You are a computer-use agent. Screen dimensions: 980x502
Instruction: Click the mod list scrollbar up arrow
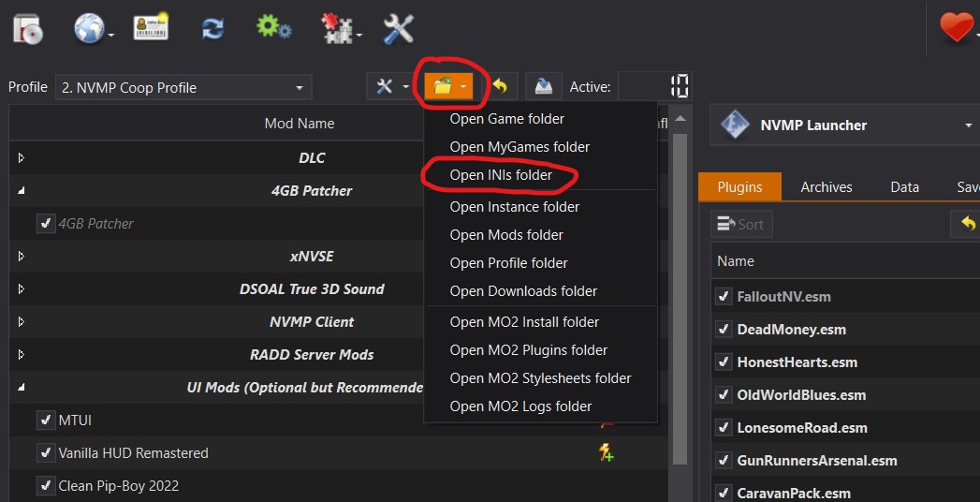click(x=680, y=119)
